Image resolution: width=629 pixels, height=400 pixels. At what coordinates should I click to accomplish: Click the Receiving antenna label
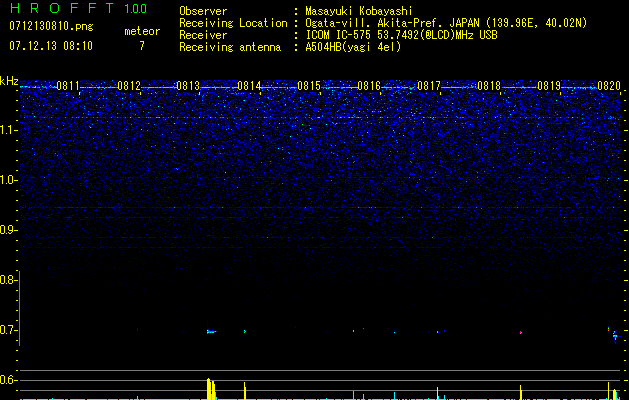pos(230,47)
